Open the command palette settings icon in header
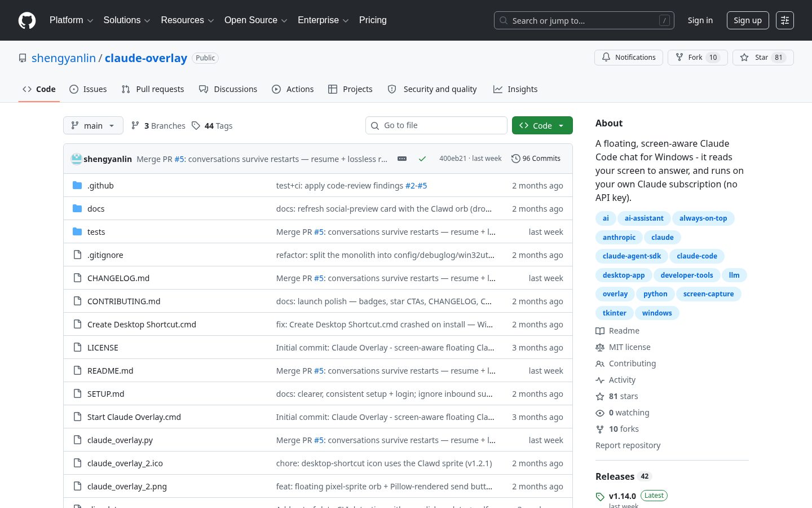812x508 pixels. point(785,20)
